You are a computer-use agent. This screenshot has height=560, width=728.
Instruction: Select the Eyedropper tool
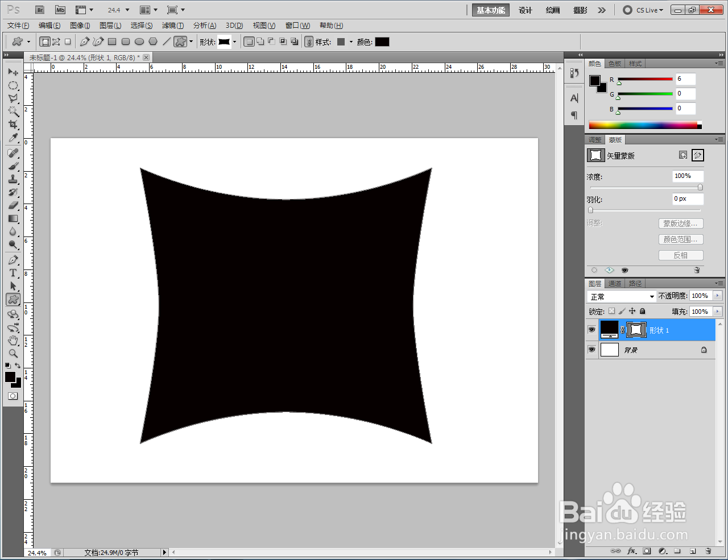13,138
